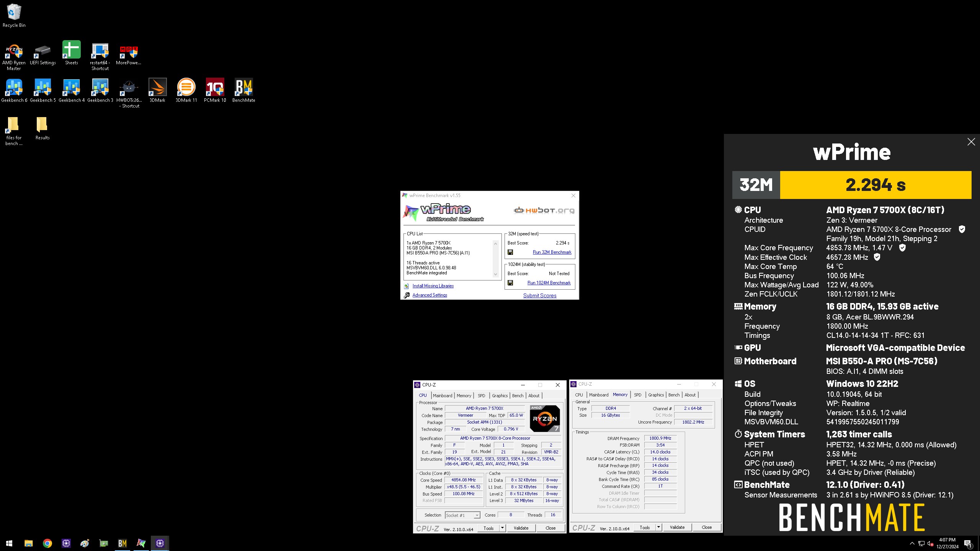Click Run 1024M Benchmark link

tap(549, 283)
